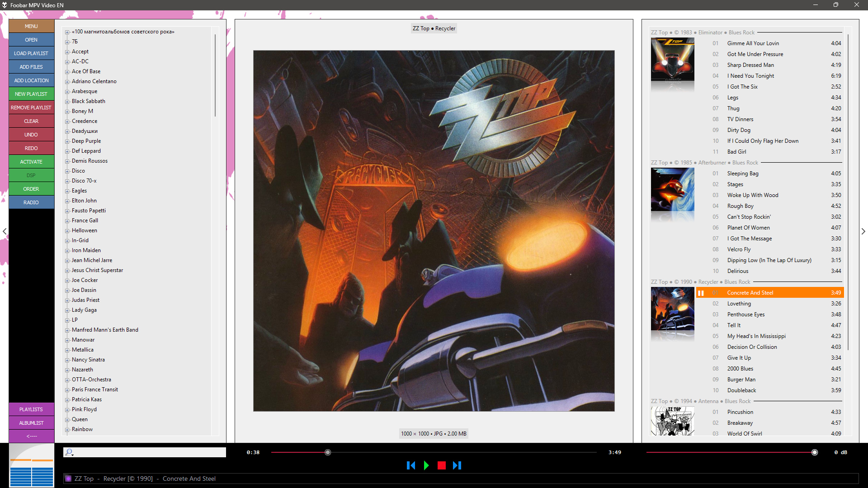Expand the Metallica tree node
The image size is (868, 488).
(67, 350)
